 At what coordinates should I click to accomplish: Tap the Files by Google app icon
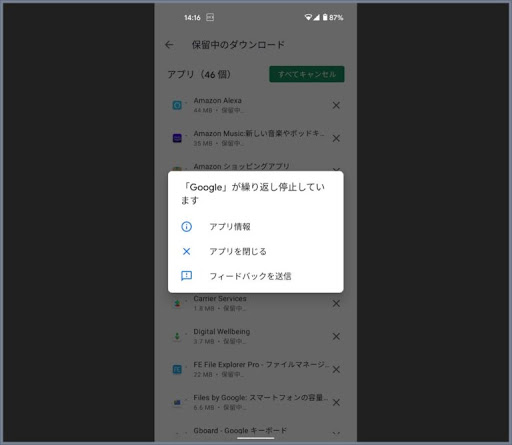coord(177,402)
